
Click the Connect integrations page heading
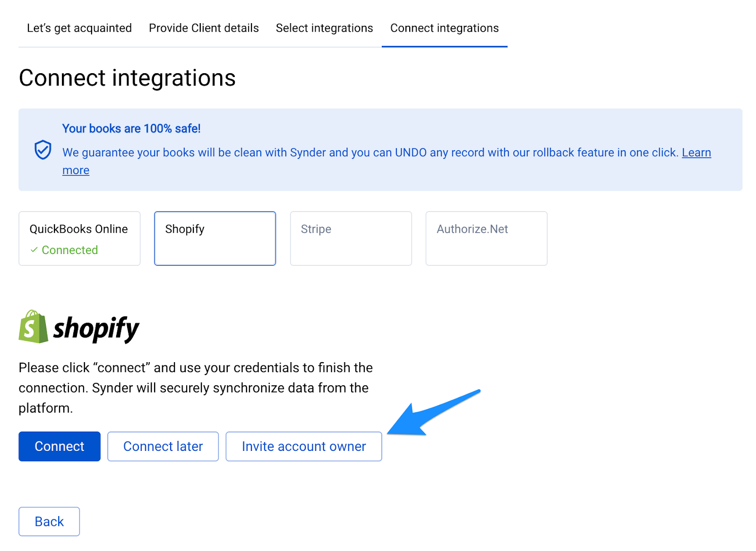(x=127, y=78)
